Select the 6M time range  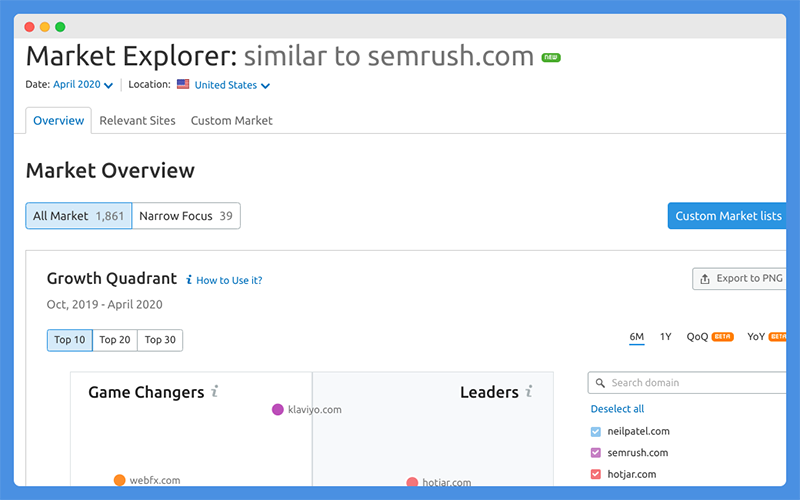(x=637, y=337)
